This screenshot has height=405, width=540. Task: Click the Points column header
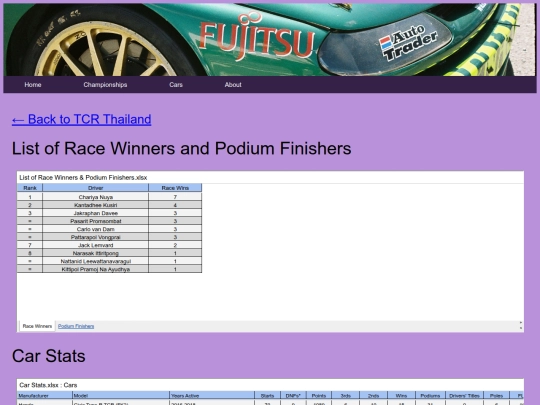click(x=319, y=396)
